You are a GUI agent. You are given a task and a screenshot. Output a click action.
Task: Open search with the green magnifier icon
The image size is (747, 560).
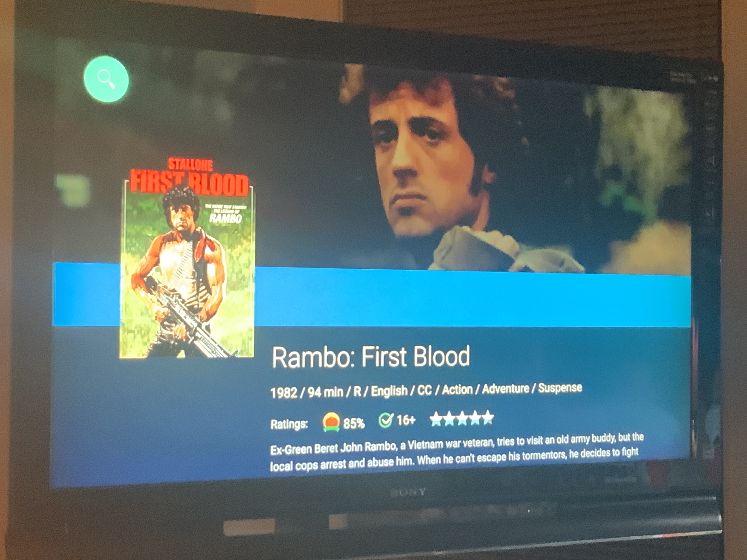106,79
